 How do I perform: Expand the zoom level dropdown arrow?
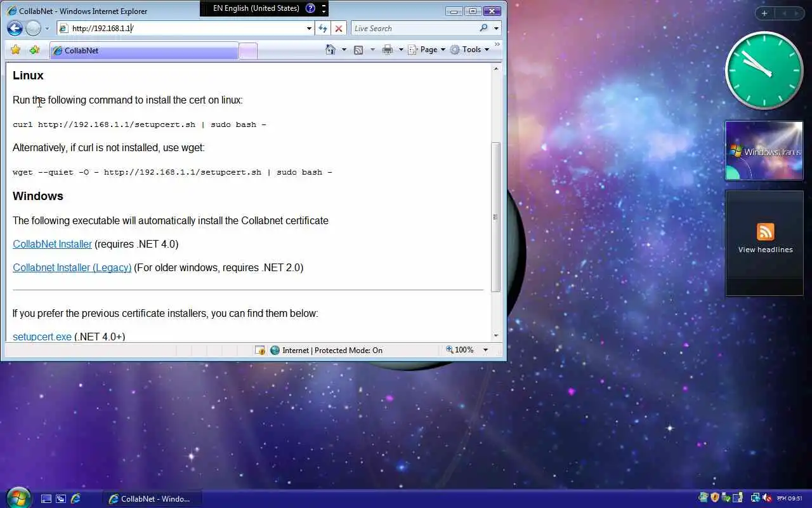pos(485,350)
